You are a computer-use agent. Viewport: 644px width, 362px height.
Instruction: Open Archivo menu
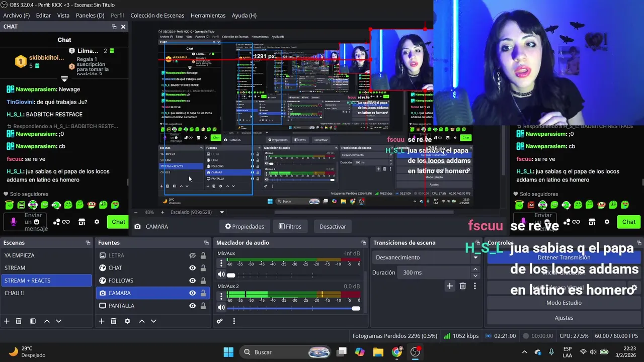[16, 16]
